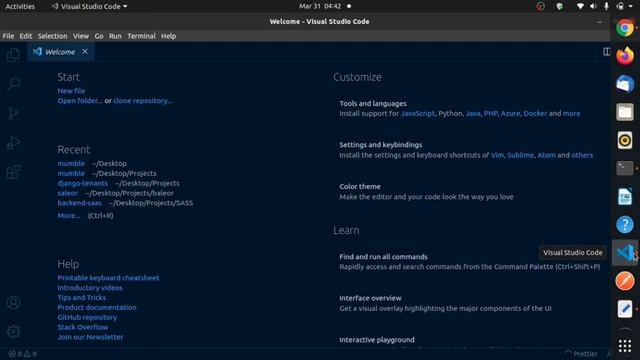The width and height of the screenshot is (640, 360).
Task: Open recent saleor project
Action: coord(67,193)
